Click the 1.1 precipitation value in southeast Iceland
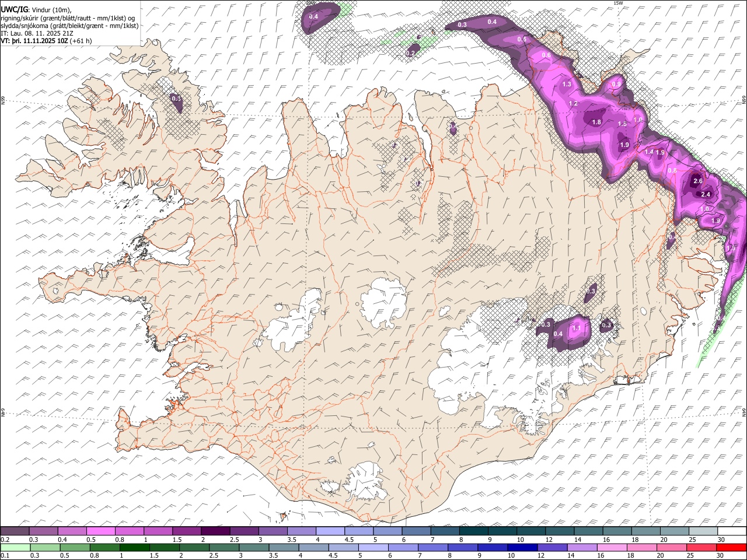The image size is (747, 560). (577, 328)
